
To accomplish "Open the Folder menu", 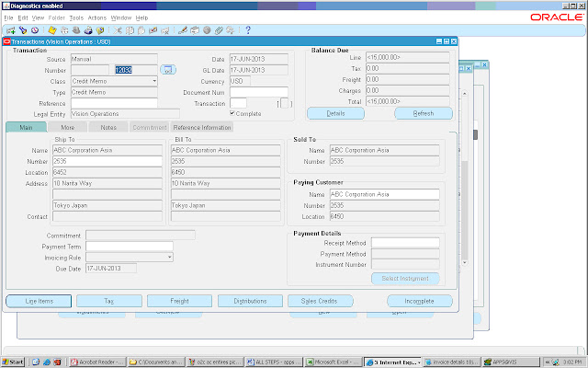I will [56, 17].
